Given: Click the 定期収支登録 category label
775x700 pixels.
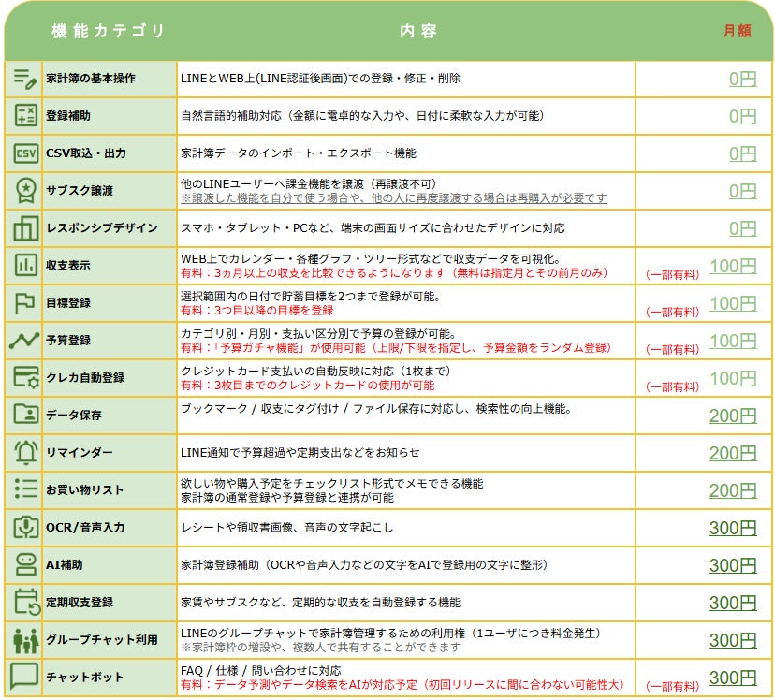Looking at the screenshot, I should [86, 603].
